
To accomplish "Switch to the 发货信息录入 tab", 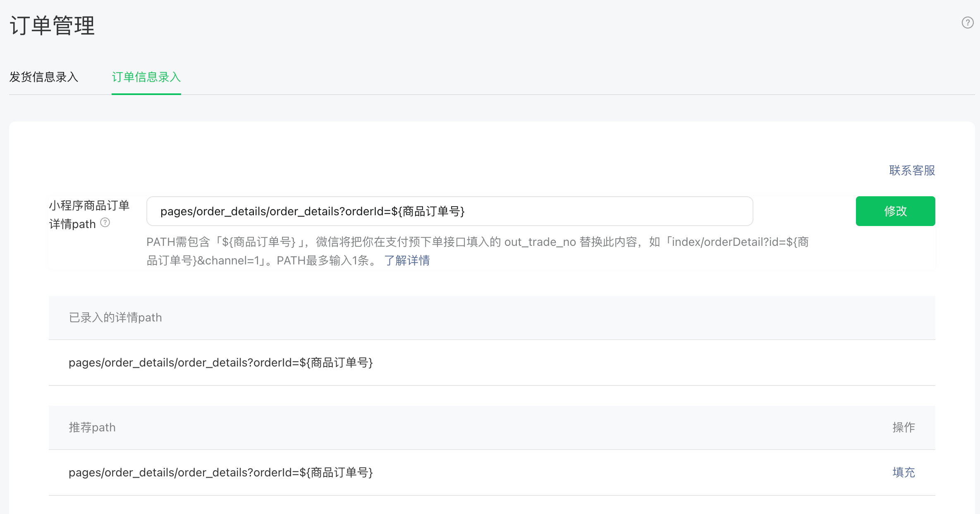I will pos(44,77).
